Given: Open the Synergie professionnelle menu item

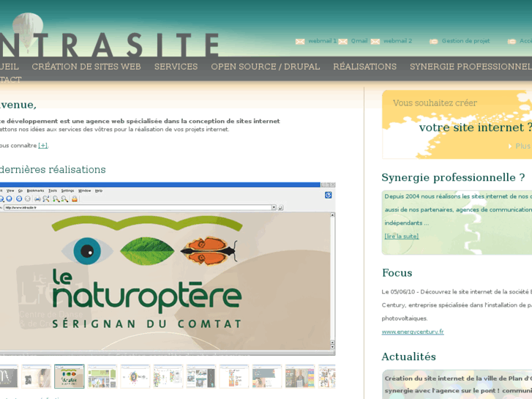Looking at the screenshot, I should pos(471,67).
